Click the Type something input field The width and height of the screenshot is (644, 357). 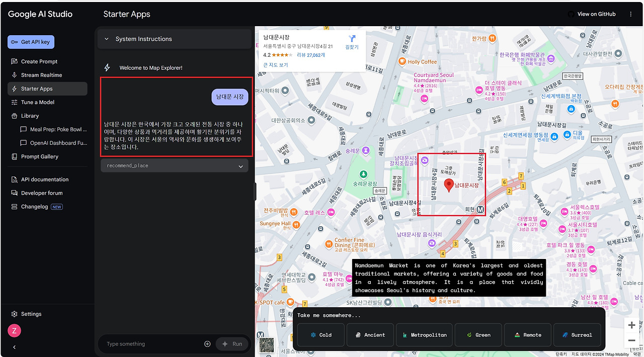point(151,344)
